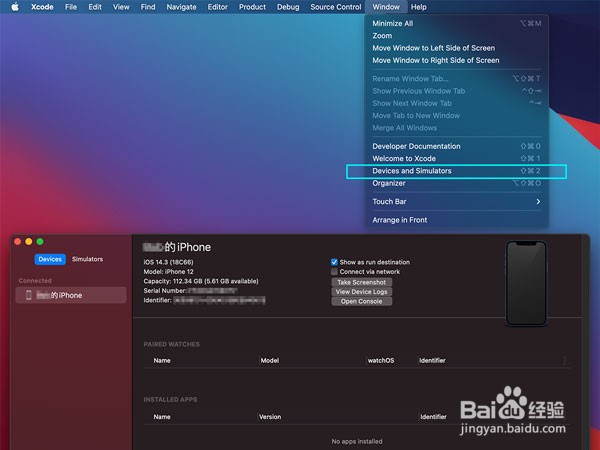Click watchOS column header
This screenshot has height=450, width=600.
click(381, 360)
